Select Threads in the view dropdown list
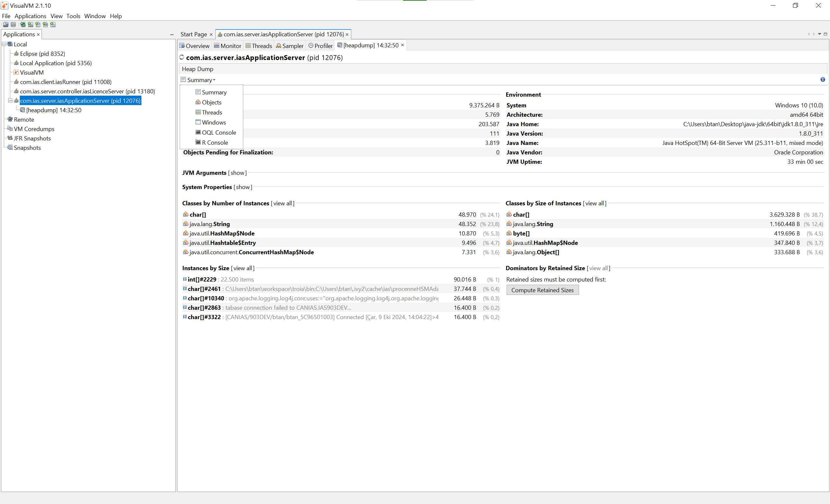 pos(211,112)
